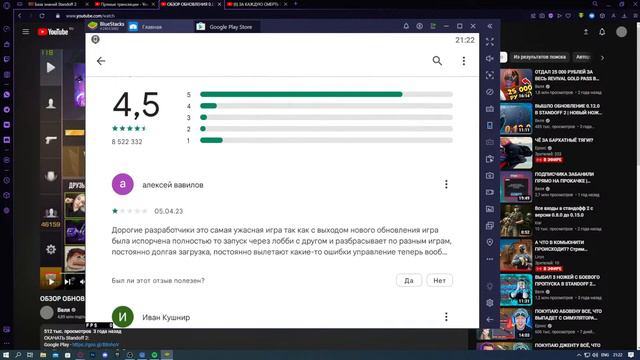Switch to browser tab 'База знаний Standoff 2'
The image size is (640, 360).
coord(57,4)
